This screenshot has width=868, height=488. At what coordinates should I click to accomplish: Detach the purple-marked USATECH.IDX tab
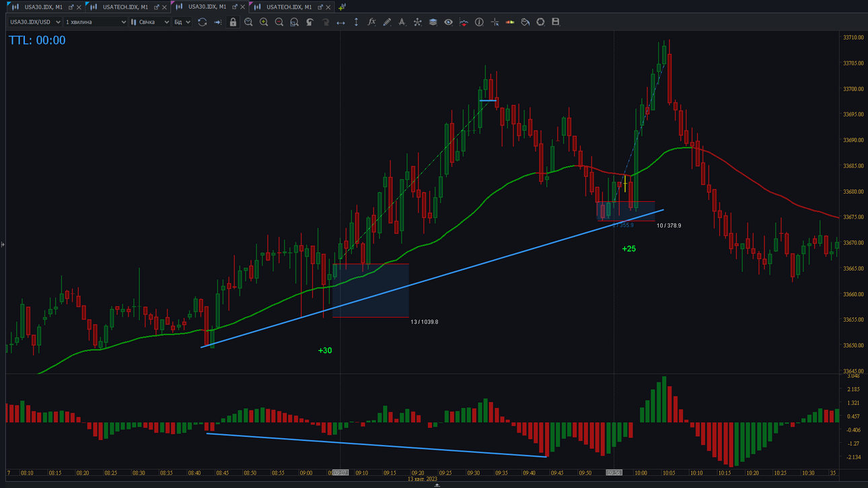pos(320,7)
